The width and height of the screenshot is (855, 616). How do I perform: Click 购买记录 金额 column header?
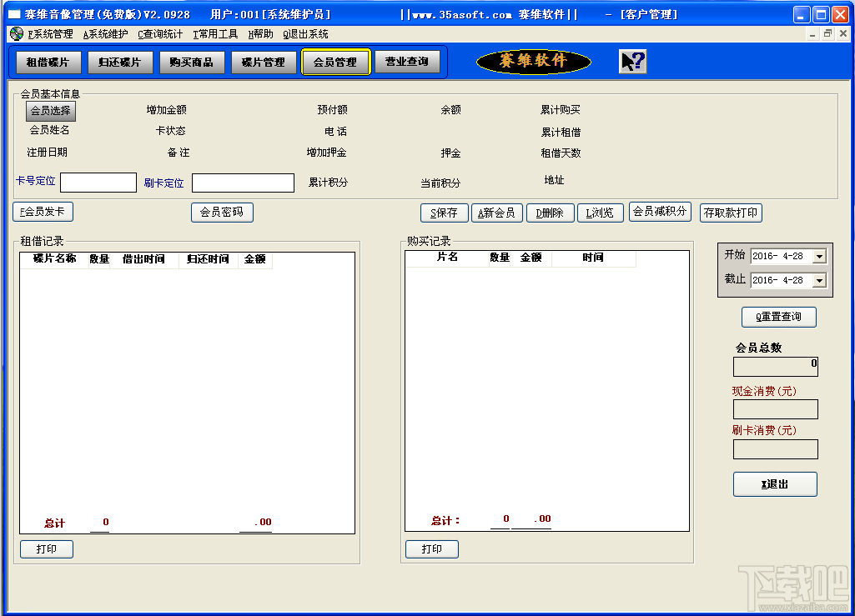coord(531,258)
